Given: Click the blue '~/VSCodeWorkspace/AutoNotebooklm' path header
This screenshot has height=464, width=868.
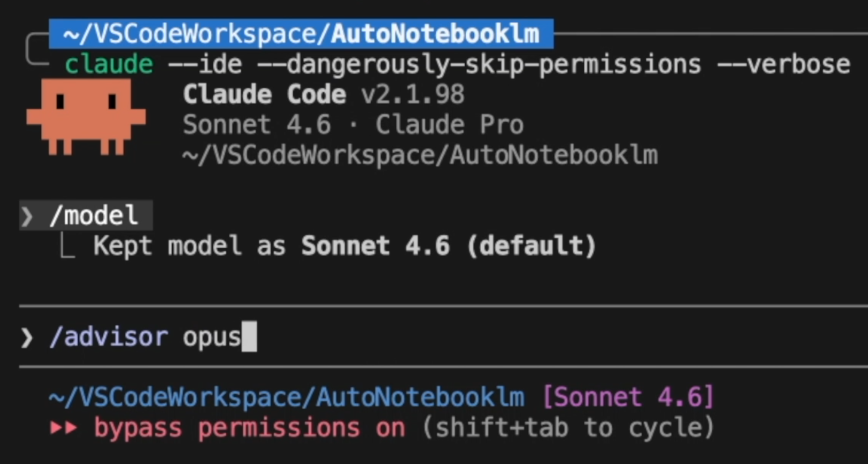Looking at the screenshot, I should point(301,34).
